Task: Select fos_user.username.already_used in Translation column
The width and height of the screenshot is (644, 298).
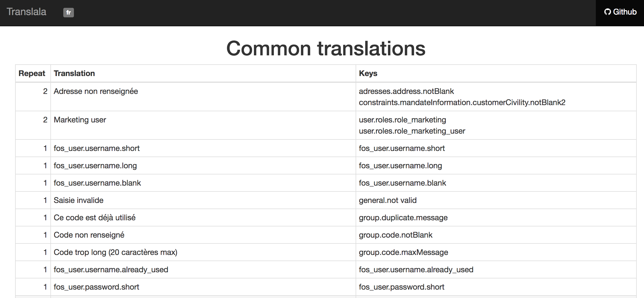Action: (111, 270)
